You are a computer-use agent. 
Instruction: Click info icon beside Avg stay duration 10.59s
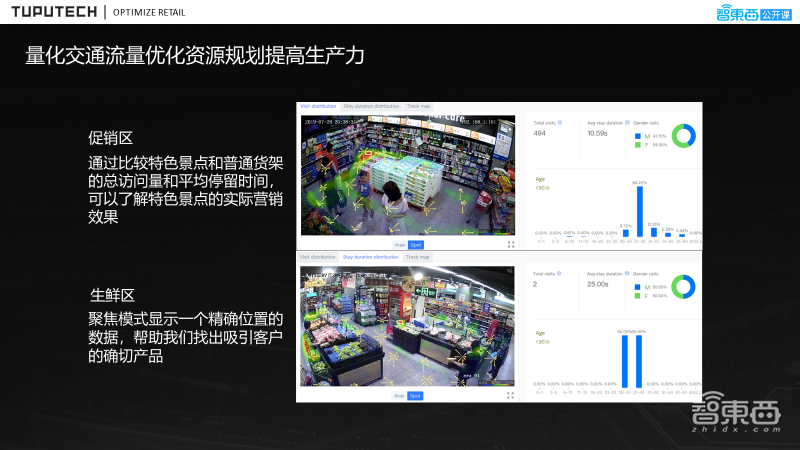[x=627, y=122]
